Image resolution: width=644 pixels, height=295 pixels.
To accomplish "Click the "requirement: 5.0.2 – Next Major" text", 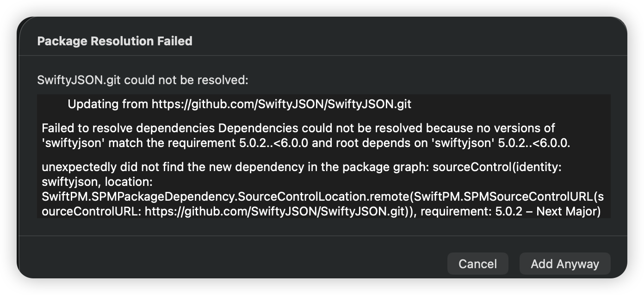I will tap(510, 212).
